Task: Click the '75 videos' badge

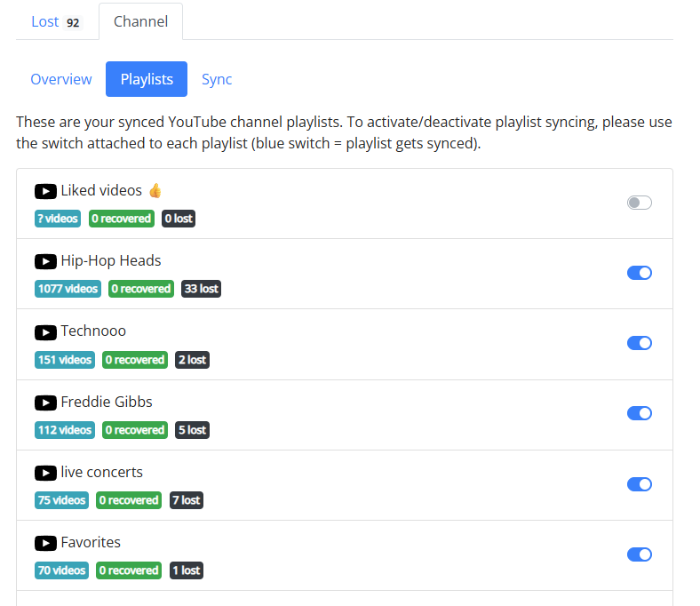Action: click(61, 500)
